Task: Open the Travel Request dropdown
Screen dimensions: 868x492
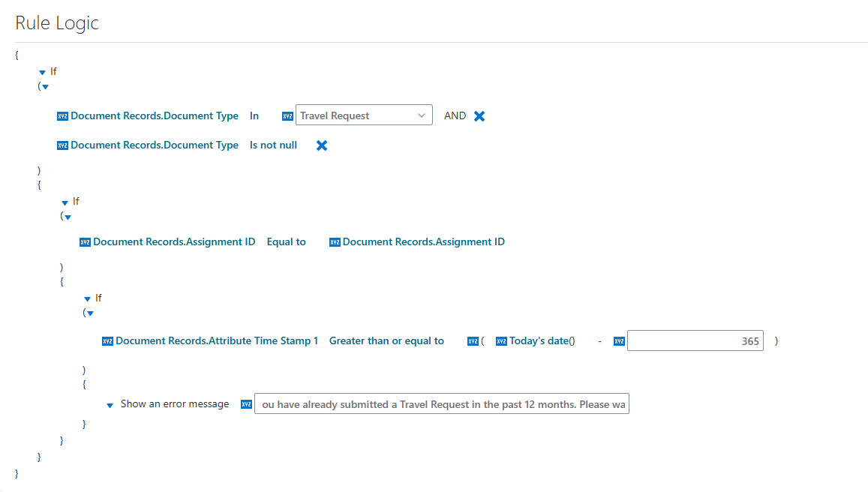Action: click(x=364, y=115)
